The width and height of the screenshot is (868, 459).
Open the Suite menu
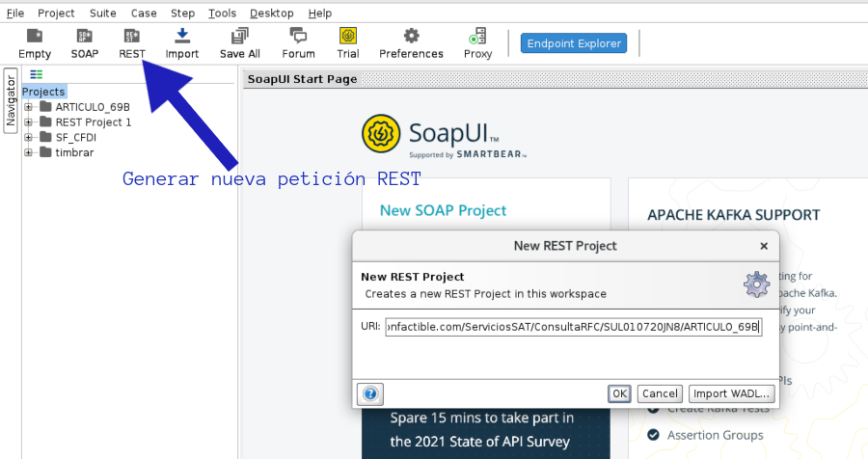tap(103, 13)
